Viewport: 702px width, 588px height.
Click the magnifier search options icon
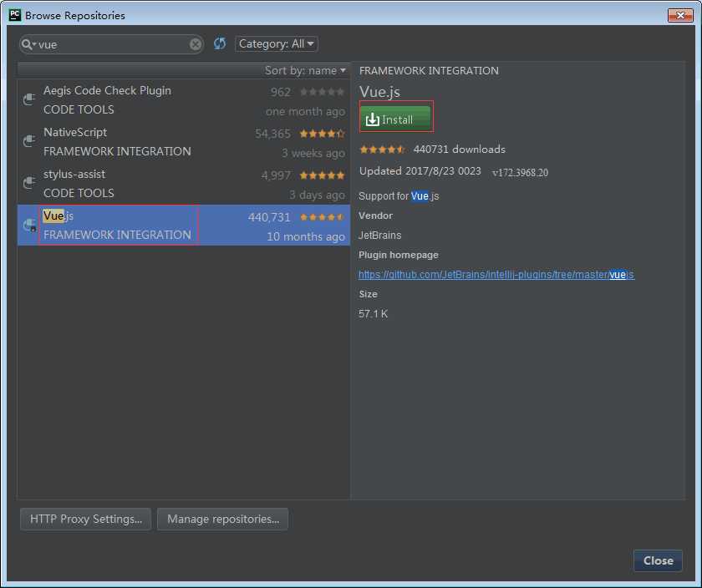tap(28, 44)
